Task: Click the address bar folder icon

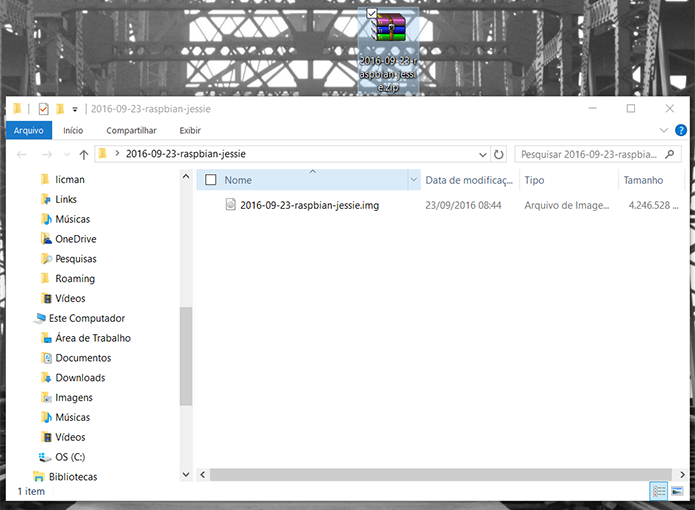Action: [103, 154]
